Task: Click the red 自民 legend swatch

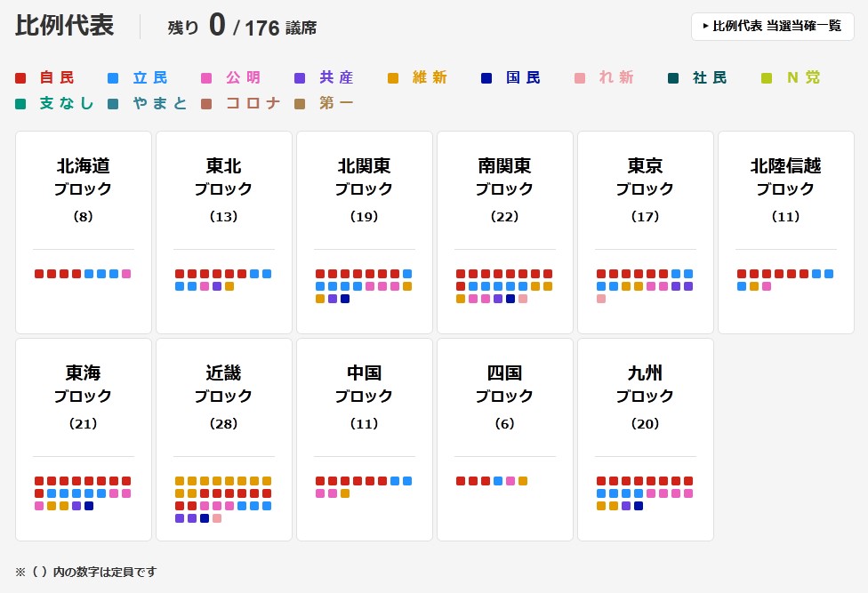Action: coord(20,78)
